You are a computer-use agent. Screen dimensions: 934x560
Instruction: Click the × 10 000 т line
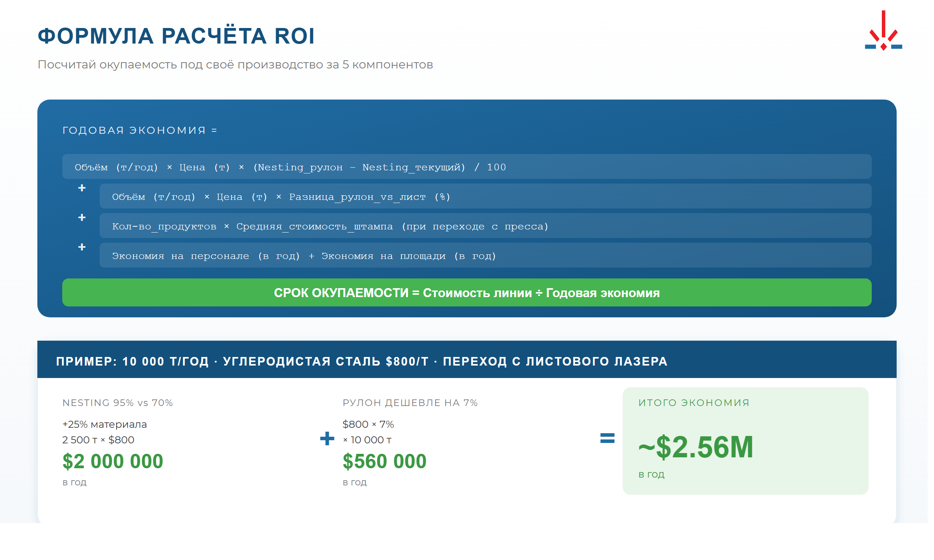coord(367,440)
